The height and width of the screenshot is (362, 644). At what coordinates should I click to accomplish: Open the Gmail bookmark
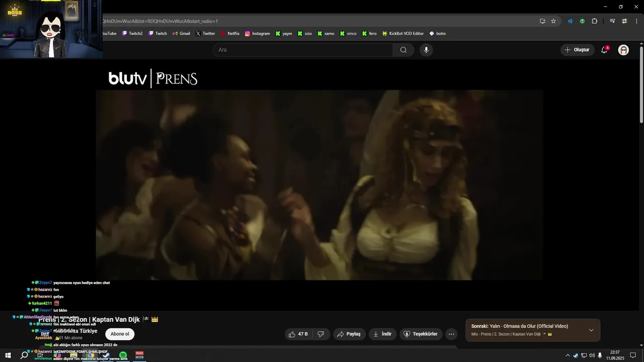(x=181, y=34)
